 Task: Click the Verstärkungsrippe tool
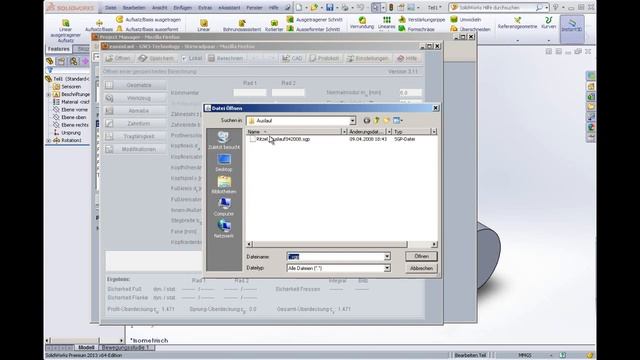(x=421, y=20)
